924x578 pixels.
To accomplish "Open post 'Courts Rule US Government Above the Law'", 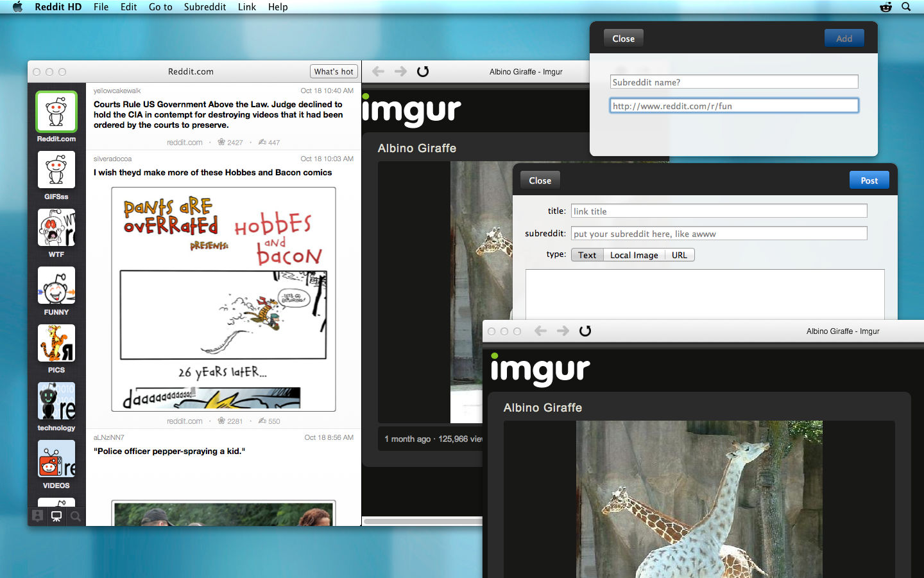I will point(218,114).
